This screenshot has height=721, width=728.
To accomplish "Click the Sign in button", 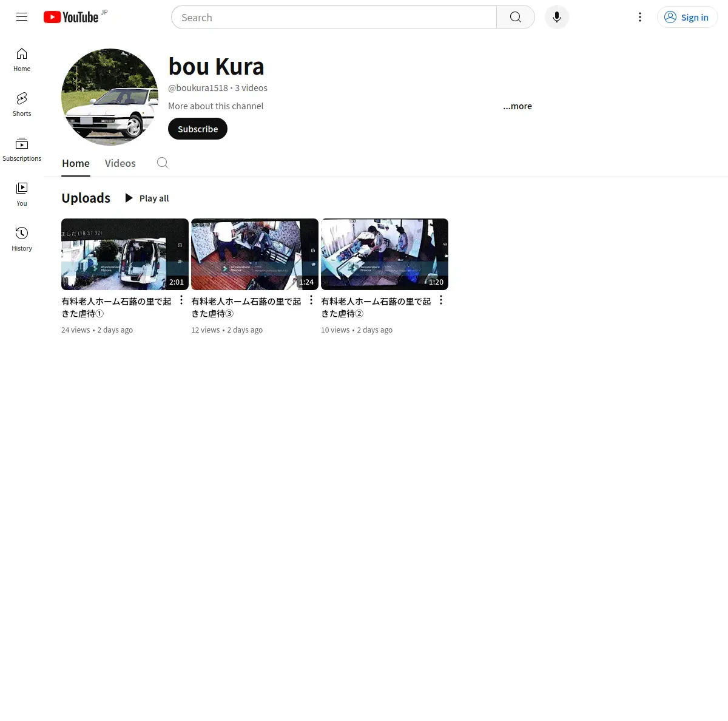I will (x=687, y=17).
